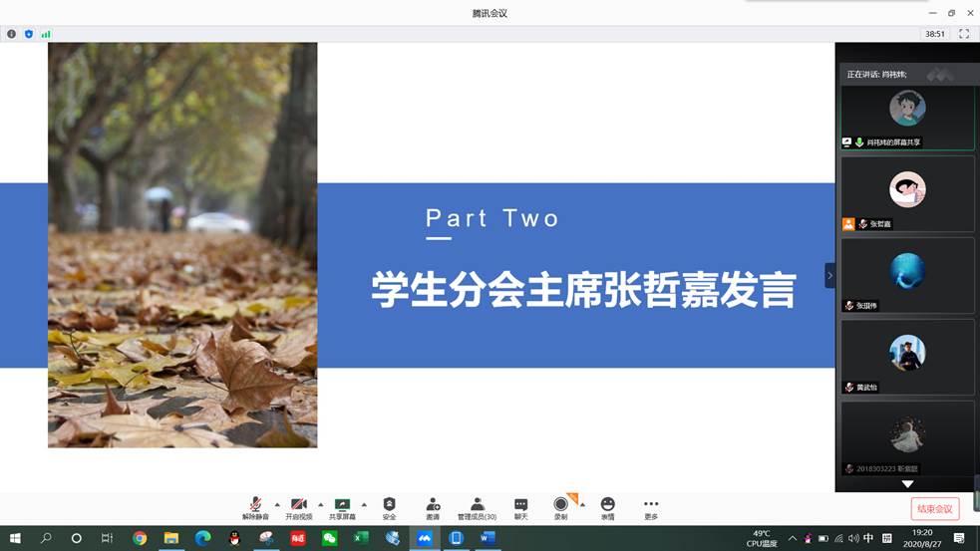Viewport: 980px width, 551px height.
Task: Expand share screen options arrow
Action: coord(364,504)
